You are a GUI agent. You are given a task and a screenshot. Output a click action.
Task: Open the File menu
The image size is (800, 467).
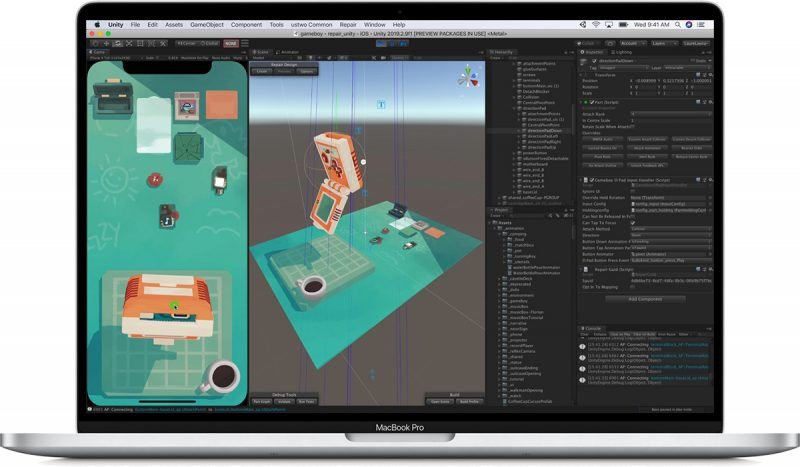[135, 24]
